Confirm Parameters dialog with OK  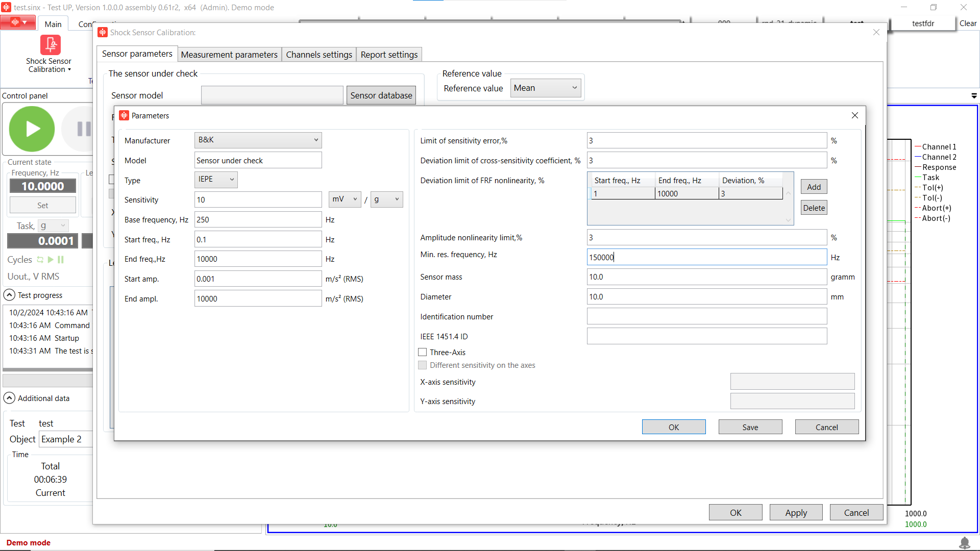674,427
